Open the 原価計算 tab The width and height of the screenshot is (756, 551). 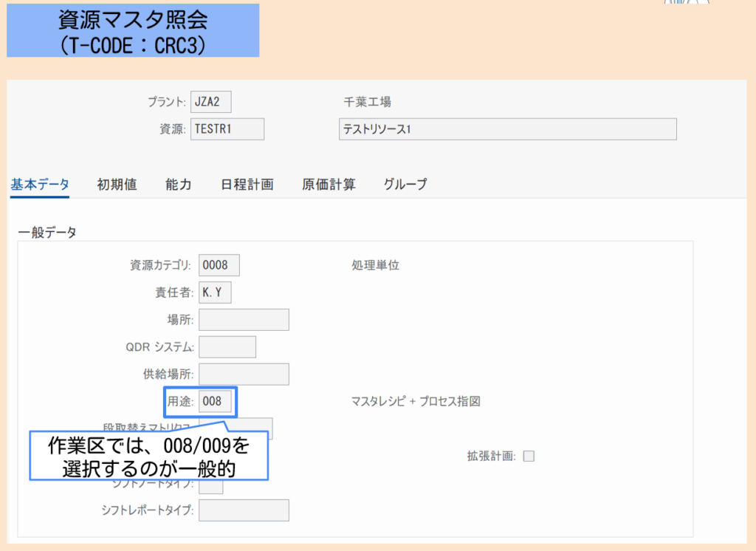[x=329, y=185]
